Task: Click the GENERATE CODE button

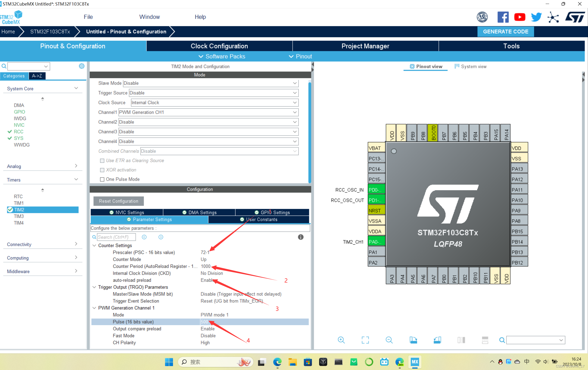Action: 505,32
